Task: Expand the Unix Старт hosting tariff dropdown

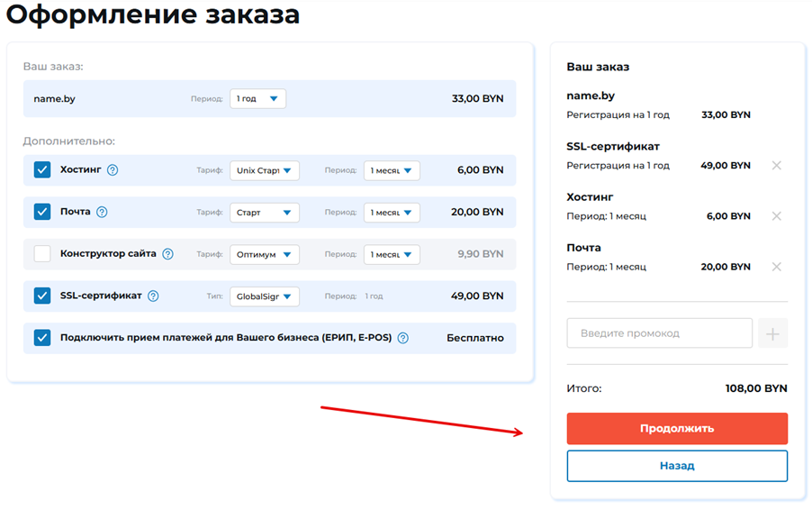Action: (264, 170)
